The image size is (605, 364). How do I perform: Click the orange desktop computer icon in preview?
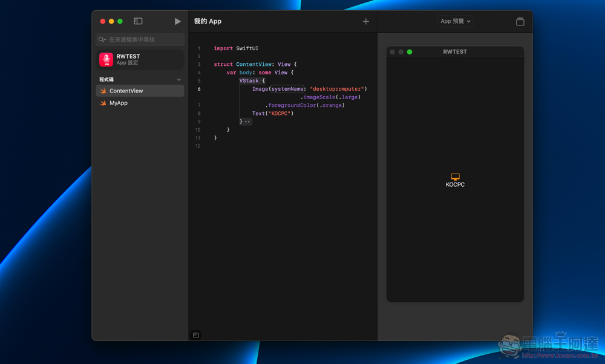coord(455,177)
